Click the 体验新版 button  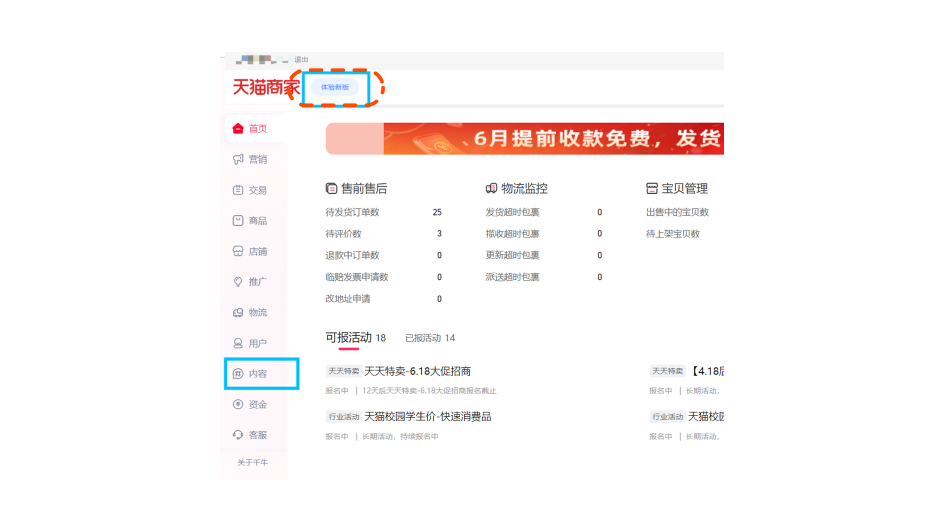tap(335, 88)
